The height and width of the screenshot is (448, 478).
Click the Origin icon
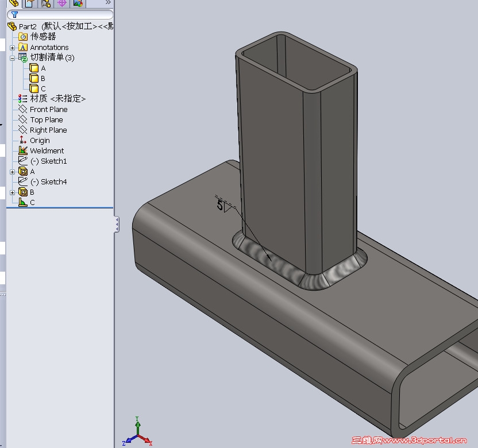click(23, 140)
